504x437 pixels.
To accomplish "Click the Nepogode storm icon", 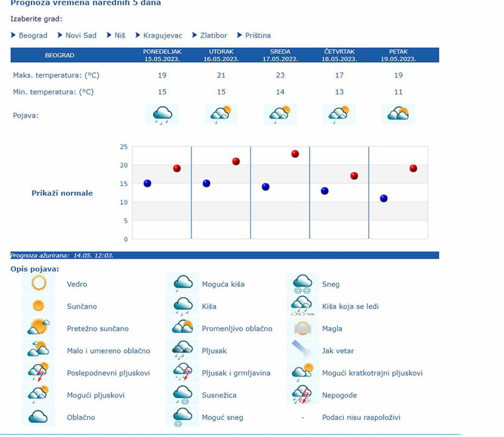I will [x=302, y=395].
